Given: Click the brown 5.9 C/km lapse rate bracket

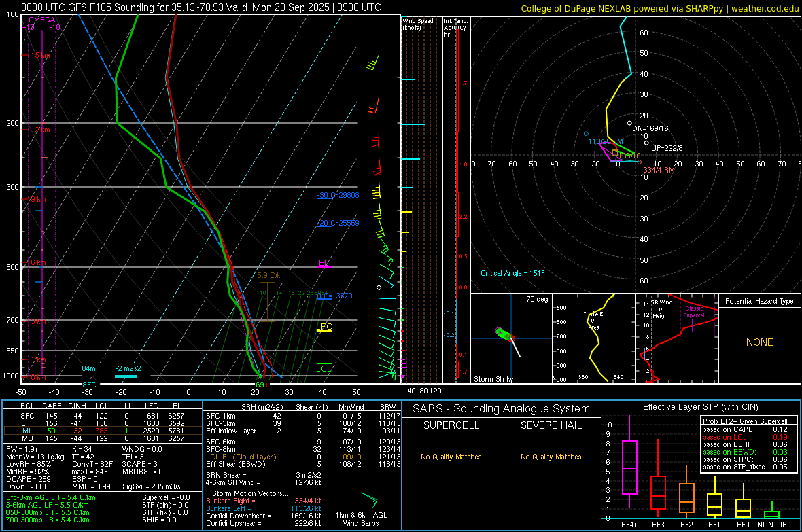Looking at the screenshot, I should tap(268, 302).
